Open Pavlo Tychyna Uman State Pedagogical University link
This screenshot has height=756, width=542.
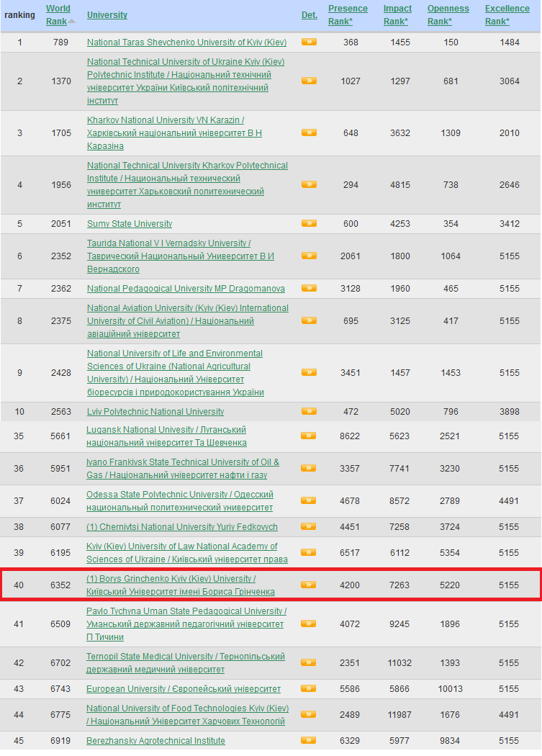pos(186,624)
